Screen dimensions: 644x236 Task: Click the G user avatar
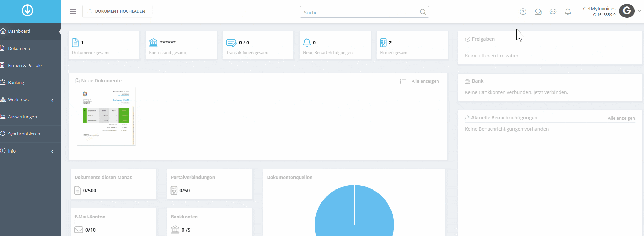click(627, 11)
